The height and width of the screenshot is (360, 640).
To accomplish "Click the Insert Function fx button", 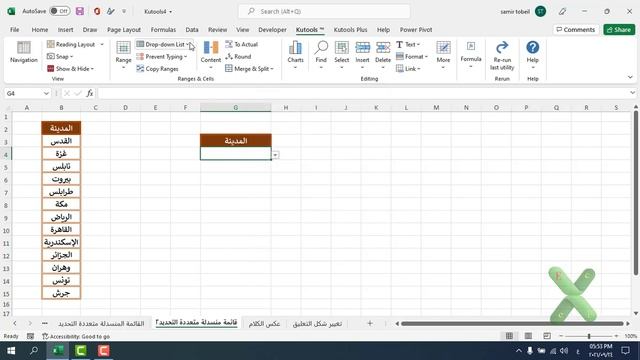I will coord(89,93).
